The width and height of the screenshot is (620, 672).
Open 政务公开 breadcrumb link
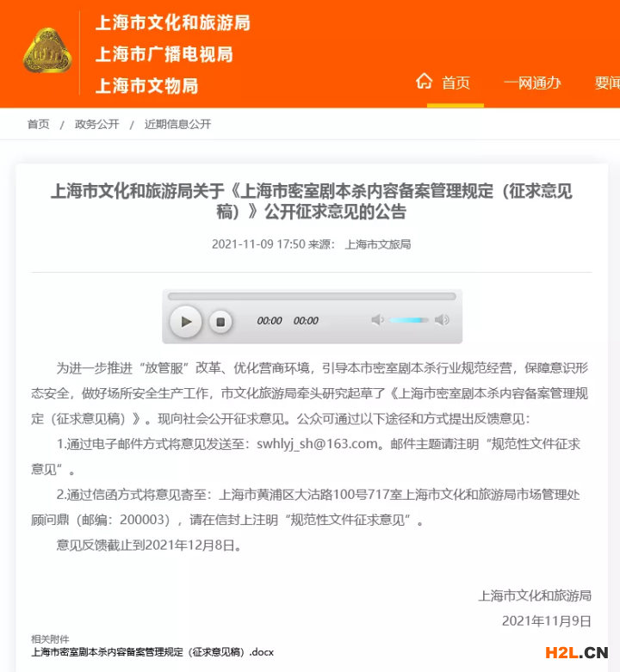97,124
